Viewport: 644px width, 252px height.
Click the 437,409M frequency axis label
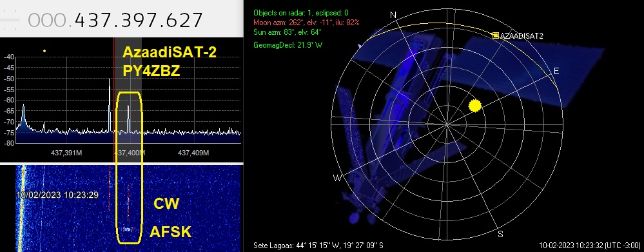193,153
